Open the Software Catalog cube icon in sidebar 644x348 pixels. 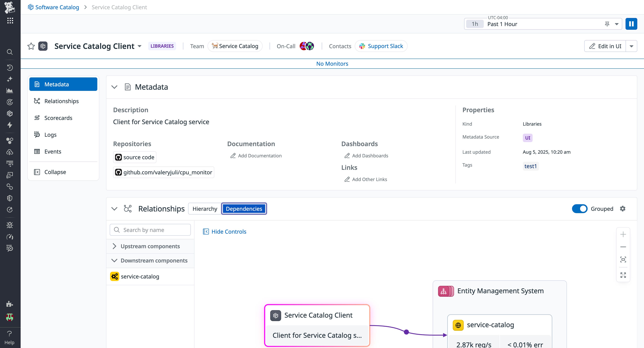[x=10, y=113]
